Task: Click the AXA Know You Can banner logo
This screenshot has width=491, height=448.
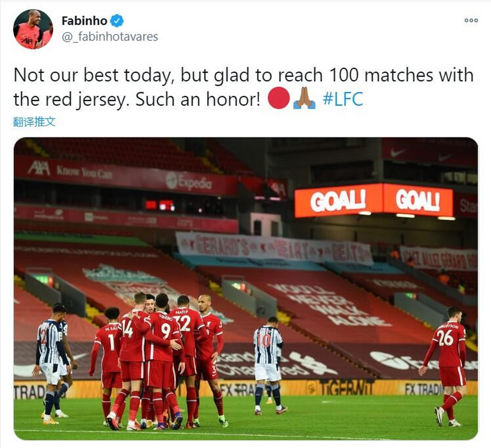Action: click(70, 170)
